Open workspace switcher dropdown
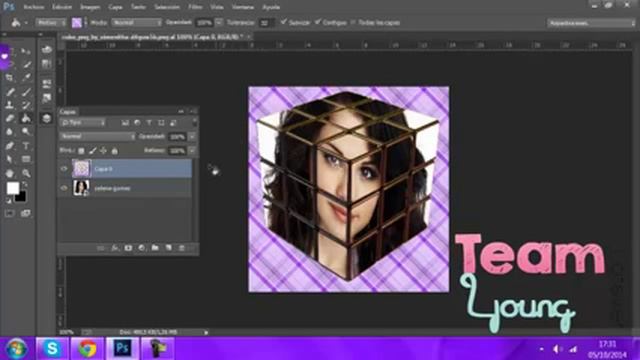The width and height of the screenshot is (640, 360). (x=591, y=23)
